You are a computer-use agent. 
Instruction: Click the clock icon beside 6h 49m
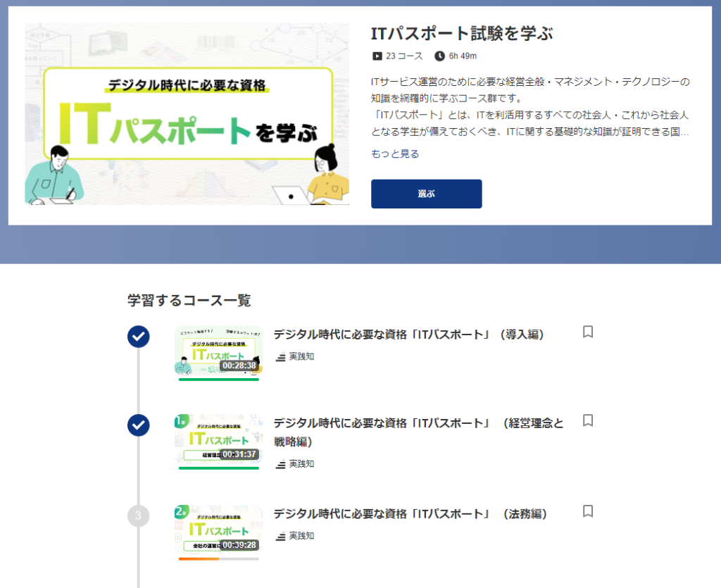point(440,56)
